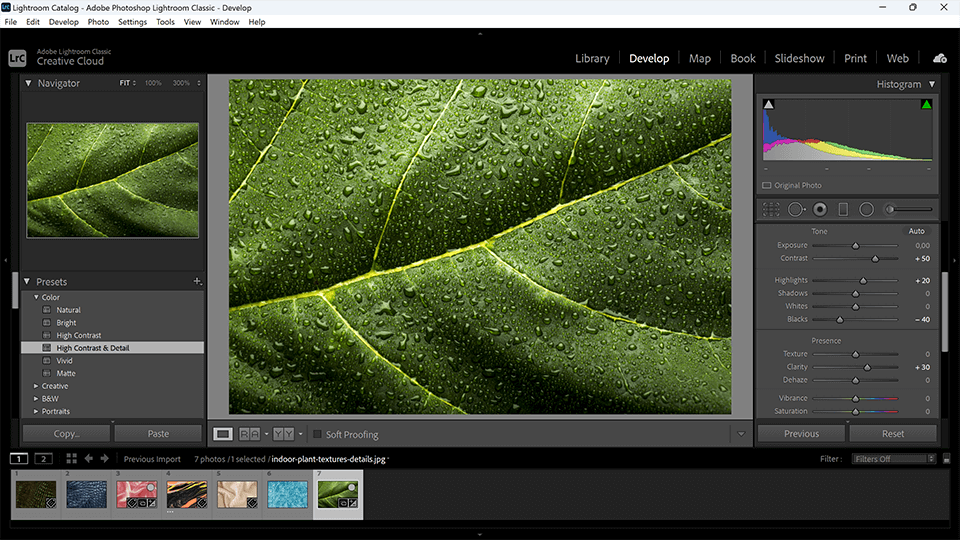Apply the Vivid preset
Screen dimensions: 960x540
[64, 361]
